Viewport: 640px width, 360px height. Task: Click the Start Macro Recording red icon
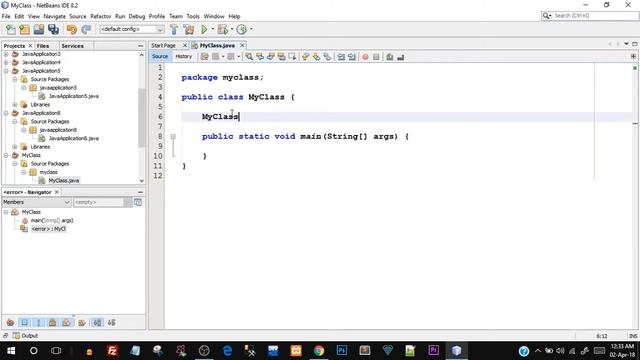(x=365, y=57)
